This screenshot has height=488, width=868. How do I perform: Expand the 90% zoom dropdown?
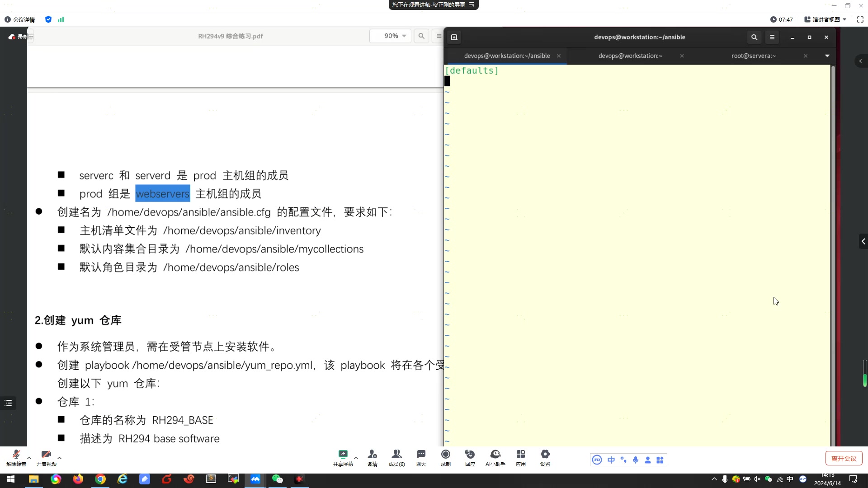404,36
